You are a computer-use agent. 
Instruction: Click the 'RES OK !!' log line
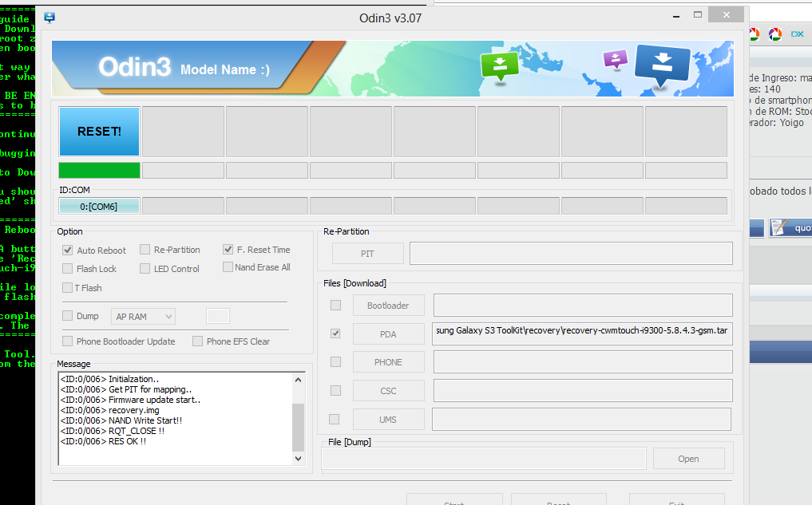pos(104,441)
